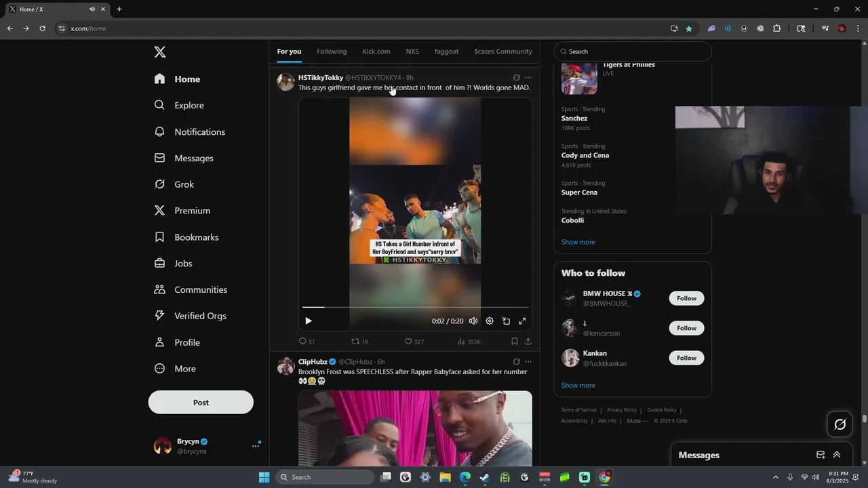
Task: Click Show more under trending topics
Action: pos(578,242)
